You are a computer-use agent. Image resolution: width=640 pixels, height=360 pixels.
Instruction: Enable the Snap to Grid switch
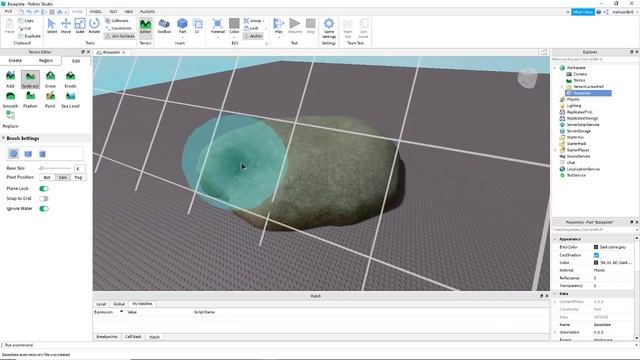click(44, 198)
